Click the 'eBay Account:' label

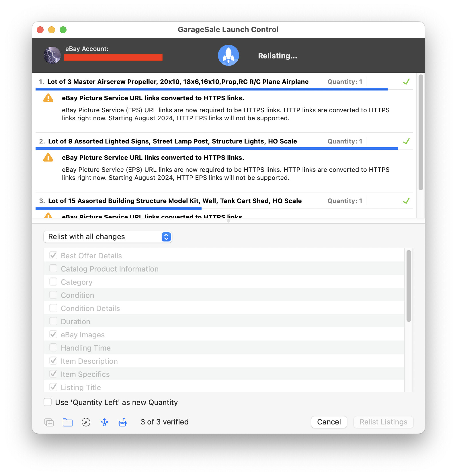tap(87, 49)
